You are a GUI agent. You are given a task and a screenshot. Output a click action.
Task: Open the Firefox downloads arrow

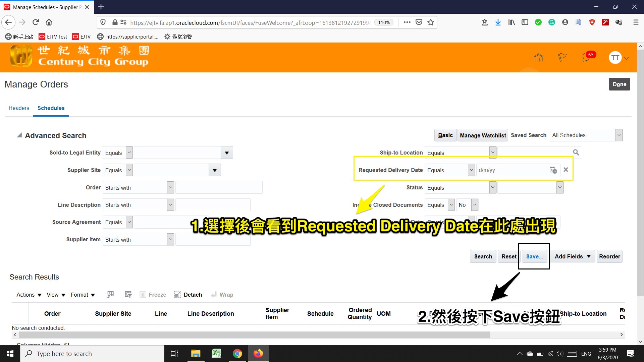[498, 22]
